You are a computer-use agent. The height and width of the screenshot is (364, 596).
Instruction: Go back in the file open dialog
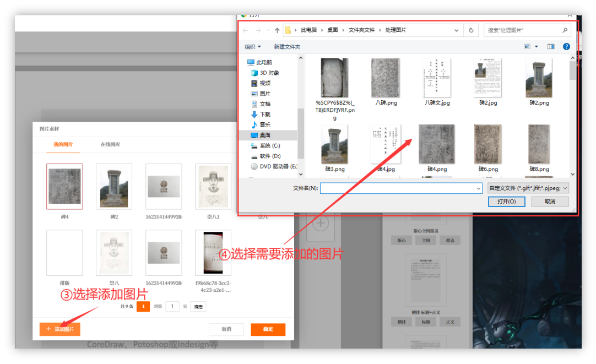click(246, 30)
